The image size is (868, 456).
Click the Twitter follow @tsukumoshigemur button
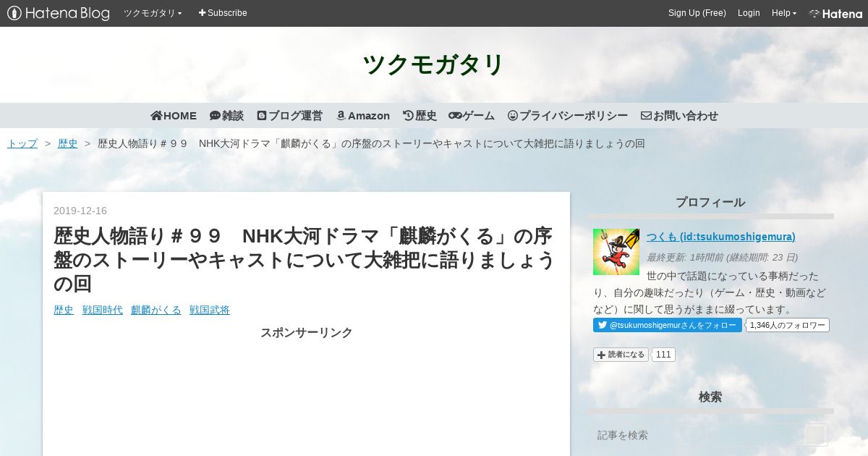click(668, 326)
